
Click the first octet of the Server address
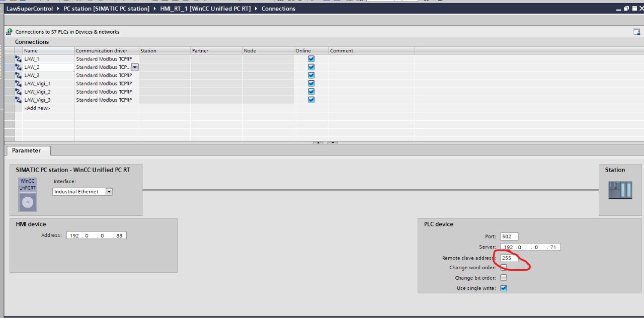[x=508, y=247]
